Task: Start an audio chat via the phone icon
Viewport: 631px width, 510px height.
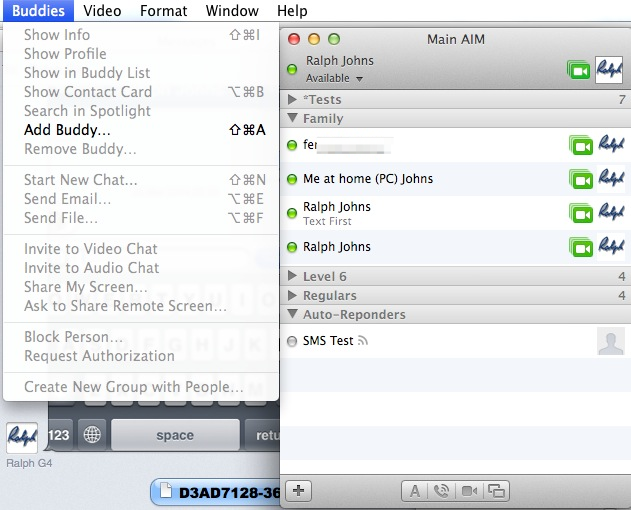Action: coord(441,491)
